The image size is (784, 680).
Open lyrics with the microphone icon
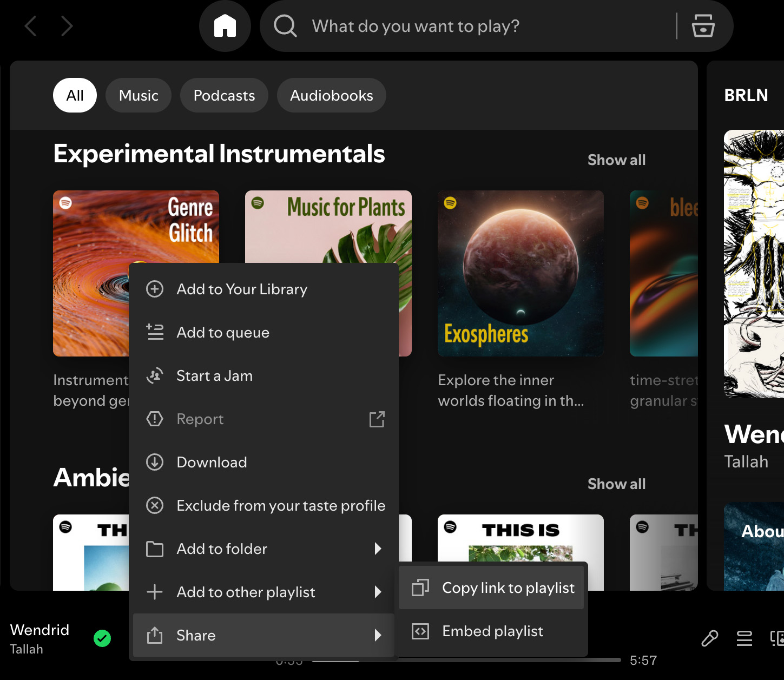[710, 639]
